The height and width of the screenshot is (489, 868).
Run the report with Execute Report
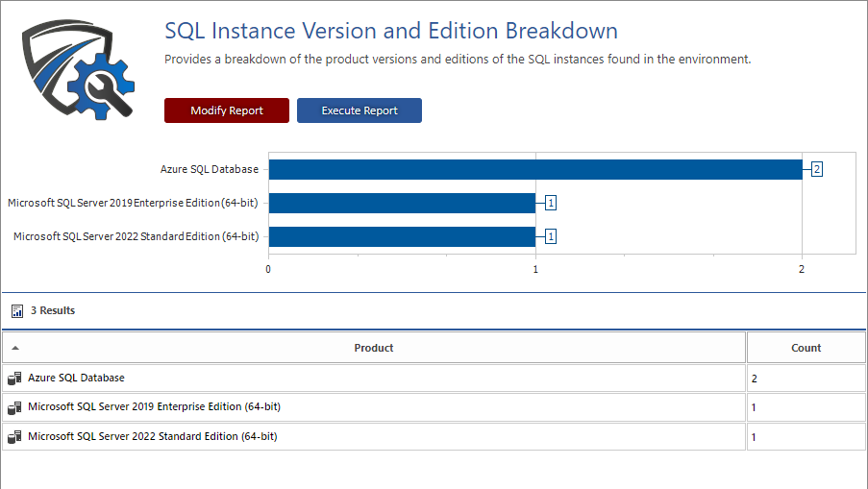pyautogui.click(x=360, y=110)
